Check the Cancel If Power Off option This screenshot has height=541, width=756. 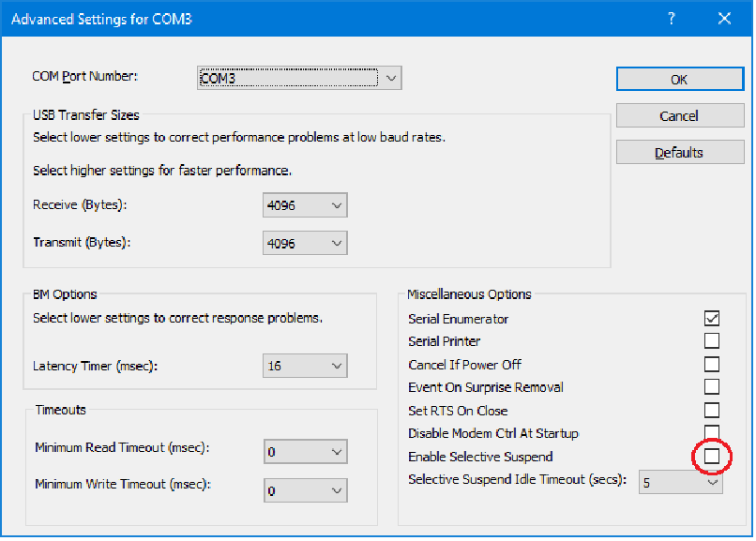(712, 365)
